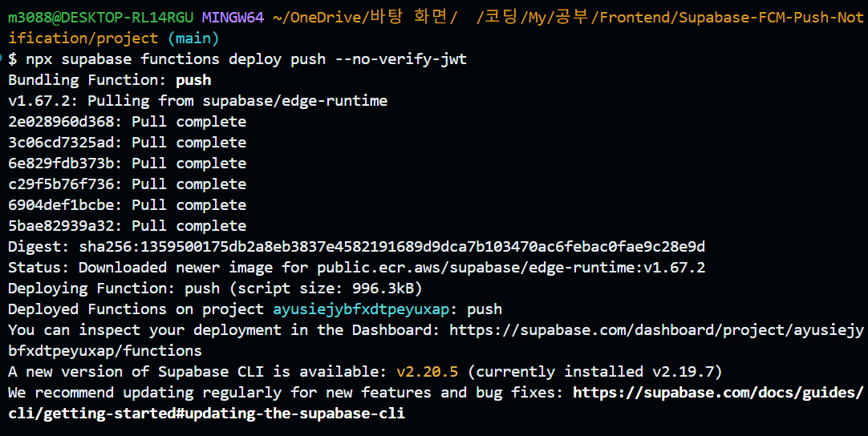Click the '(main)' git branch indicator
This screenshot has width=868, height=436.
click(x=193, y=38)
